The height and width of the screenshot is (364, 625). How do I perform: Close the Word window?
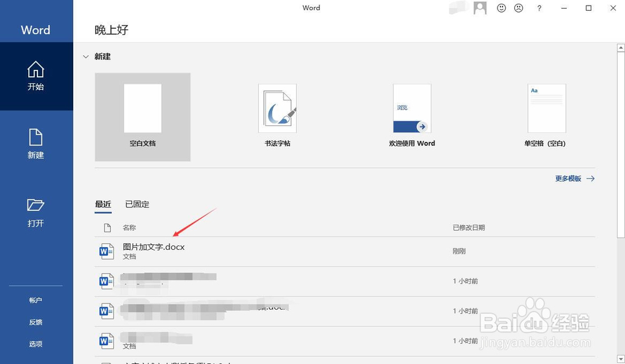(613, 8)
